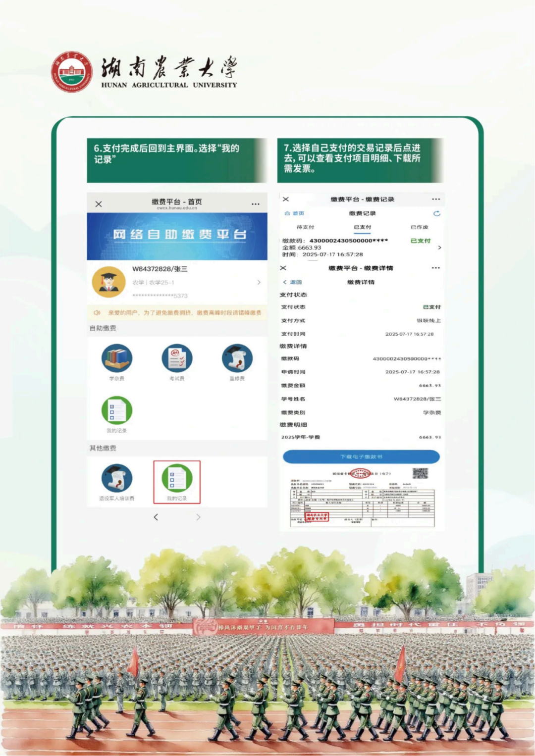Refresh the 缴费记录 page
Image resolution: width=535 pixels, height=756 pixels.
436,214
